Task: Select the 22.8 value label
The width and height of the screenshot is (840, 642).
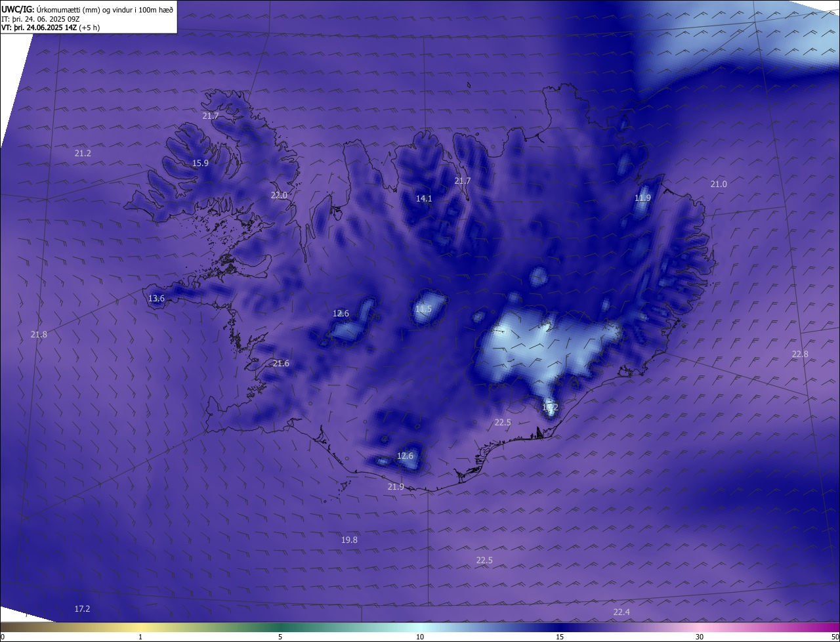Action: pos(800,354)
